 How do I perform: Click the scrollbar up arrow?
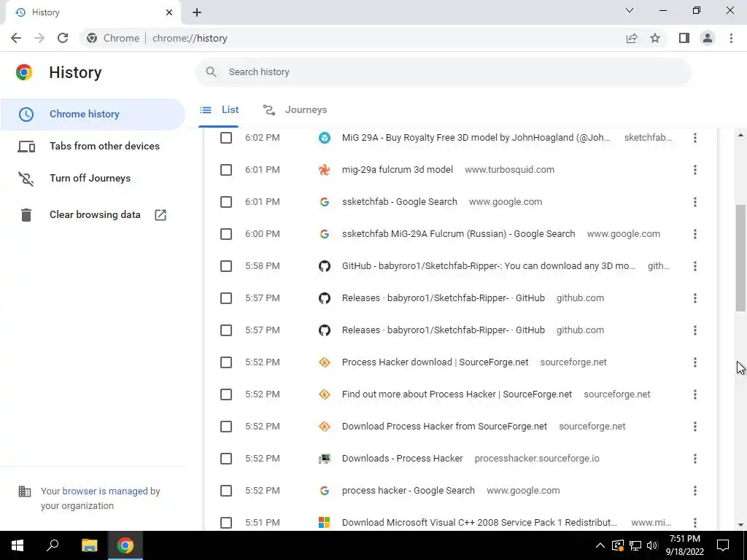coord(740,135)
